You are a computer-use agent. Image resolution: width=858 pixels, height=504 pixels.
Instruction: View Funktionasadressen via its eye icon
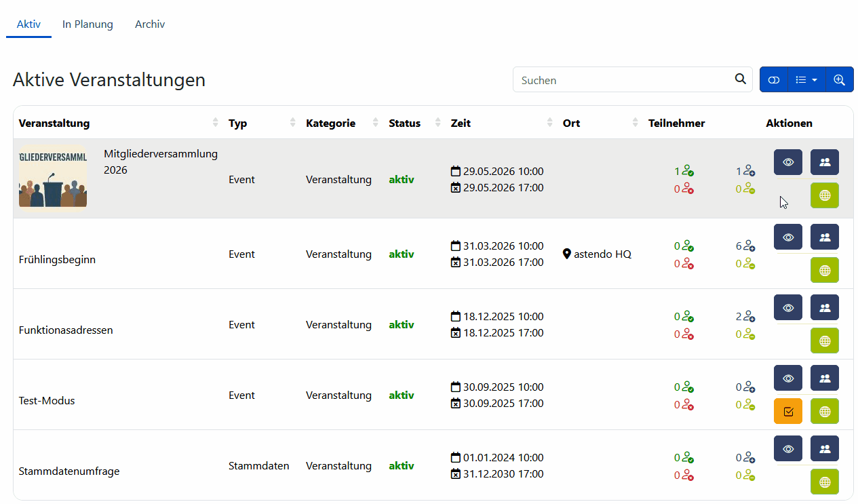(787, 307)
